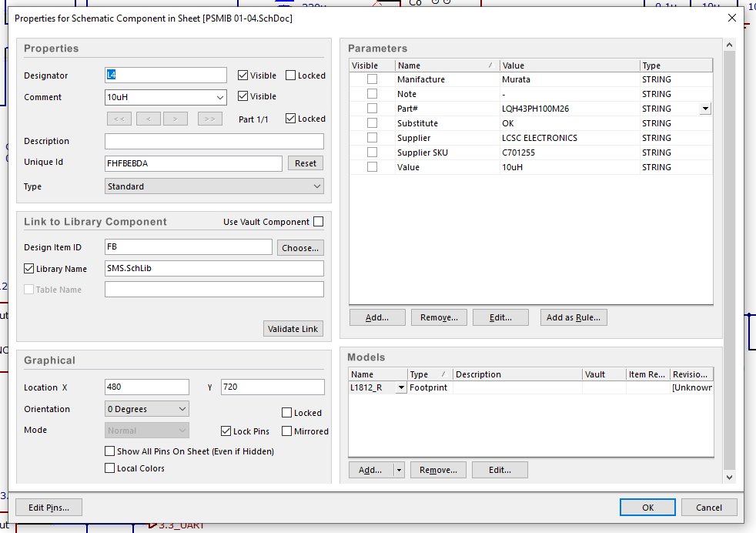
Task: Enable Show All Pins On Sheet checkbox
Action: tap(110, 451)
